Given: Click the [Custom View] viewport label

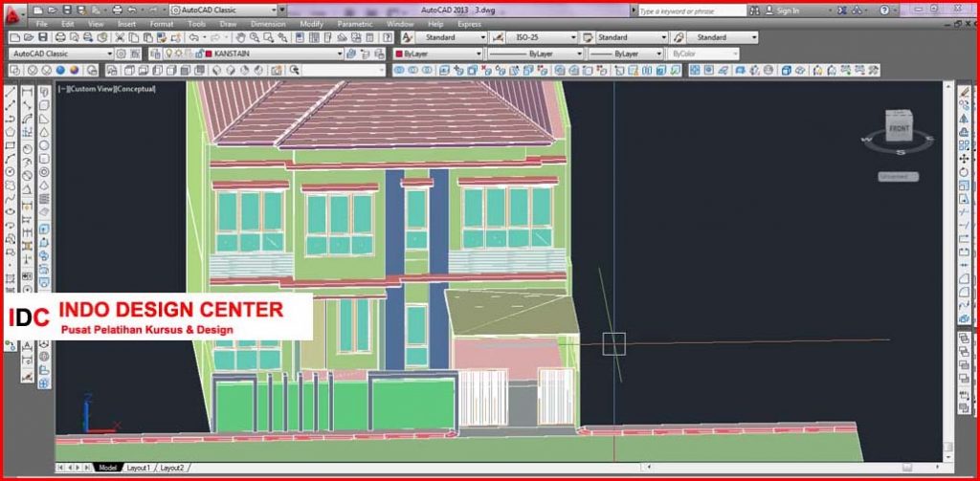Looking at the screenshot, I should click(92, 89).
